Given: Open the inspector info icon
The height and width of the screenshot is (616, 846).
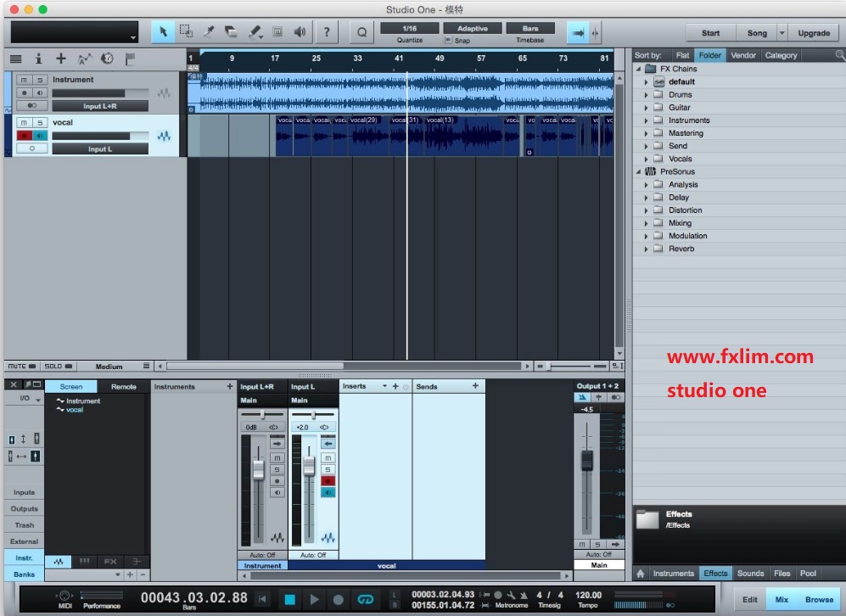Looking at the screenshot, I should click(x=38, y=59).
